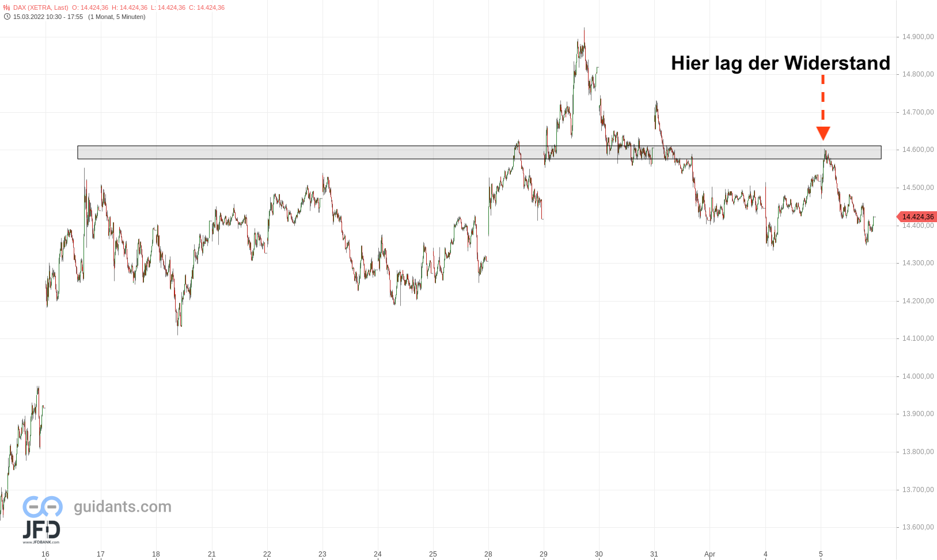
Task: Click price axis label 14.300,00
Action: (918, 263)
